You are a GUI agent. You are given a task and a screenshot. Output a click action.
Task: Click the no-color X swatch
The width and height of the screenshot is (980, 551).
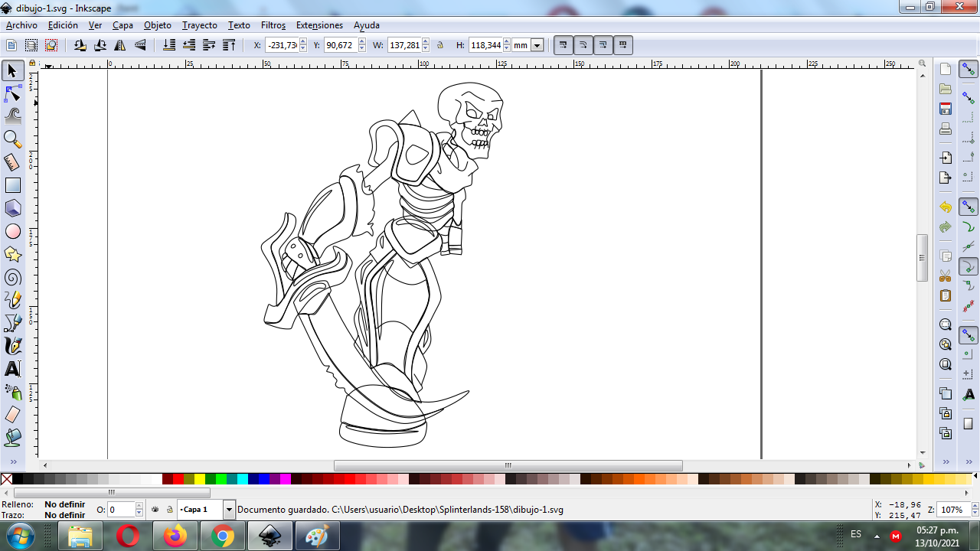6,479
